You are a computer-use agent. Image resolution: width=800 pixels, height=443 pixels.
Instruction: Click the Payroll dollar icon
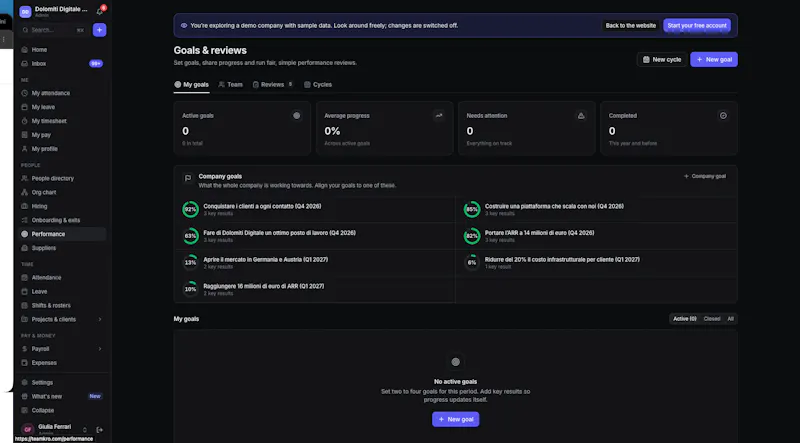pos(24,349)
